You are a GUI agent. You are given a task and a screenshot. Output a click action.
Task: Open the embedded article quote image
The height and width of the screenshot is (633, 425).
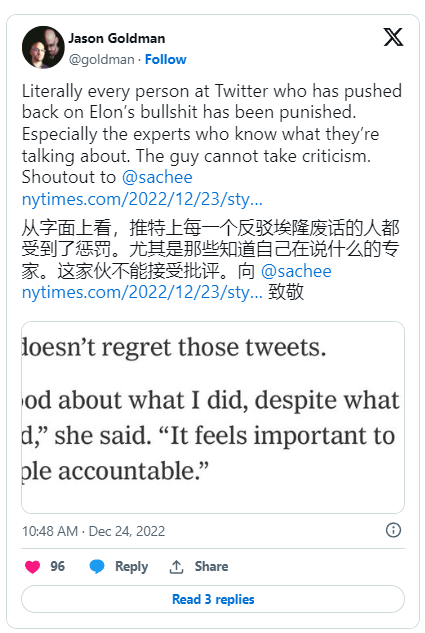point(213,417)
